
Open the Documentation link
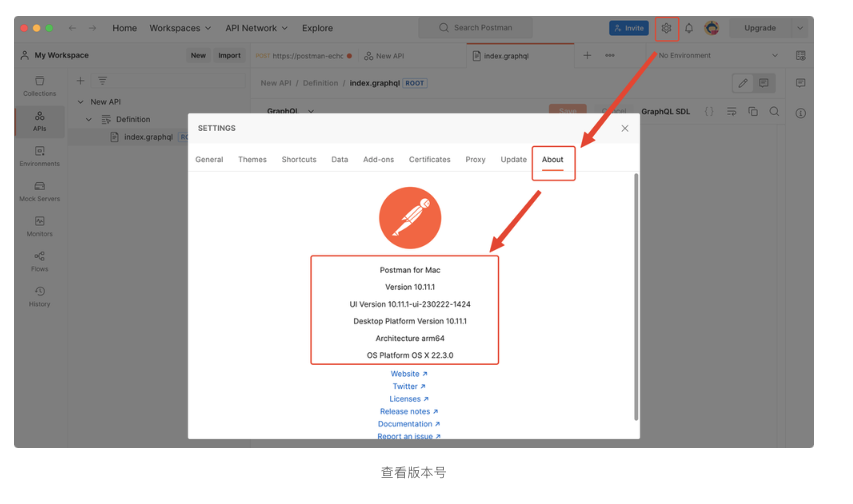pyautogui.click(x=409, y=424)
